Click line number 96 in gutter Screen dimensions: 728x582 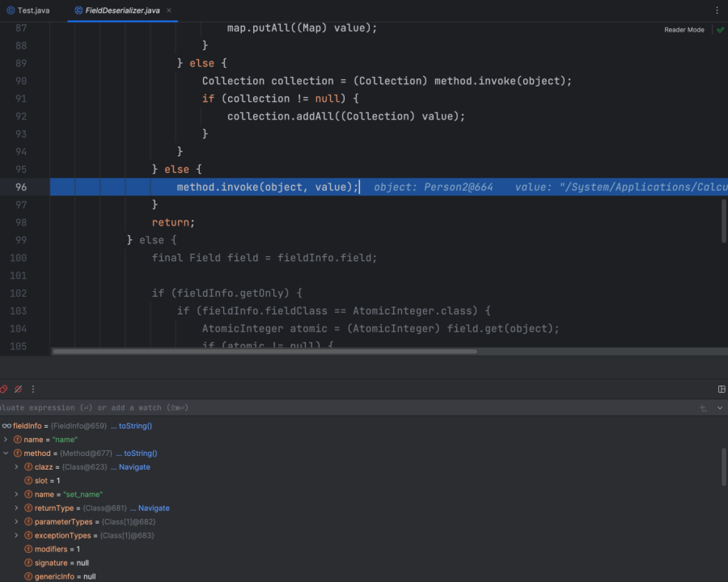[21, 187]
